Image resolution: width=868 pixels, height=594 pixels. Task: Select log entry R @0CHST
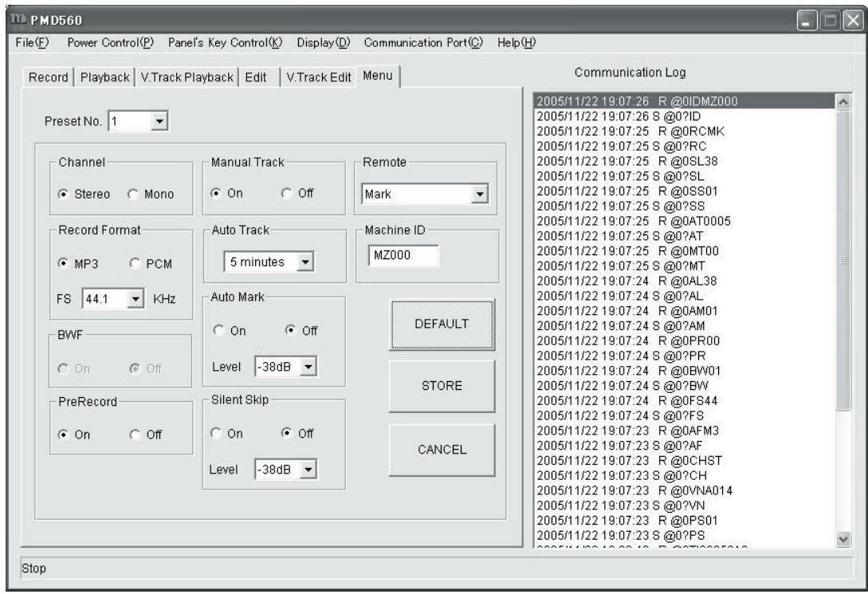pyautogui.click(x=685, y=460)
